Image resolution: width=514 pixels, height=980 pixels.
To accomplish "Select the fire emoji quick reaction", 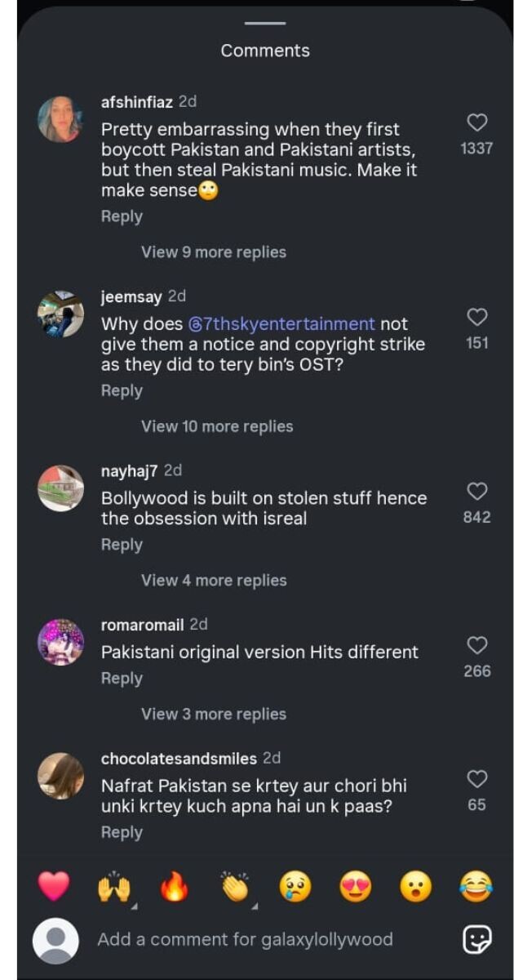I will (x=174, y=886).
